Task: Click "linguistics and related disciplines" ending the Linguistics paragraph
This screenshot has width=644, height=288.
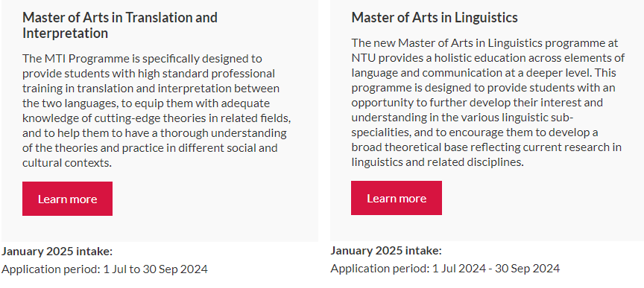Action: pos(438,162)
